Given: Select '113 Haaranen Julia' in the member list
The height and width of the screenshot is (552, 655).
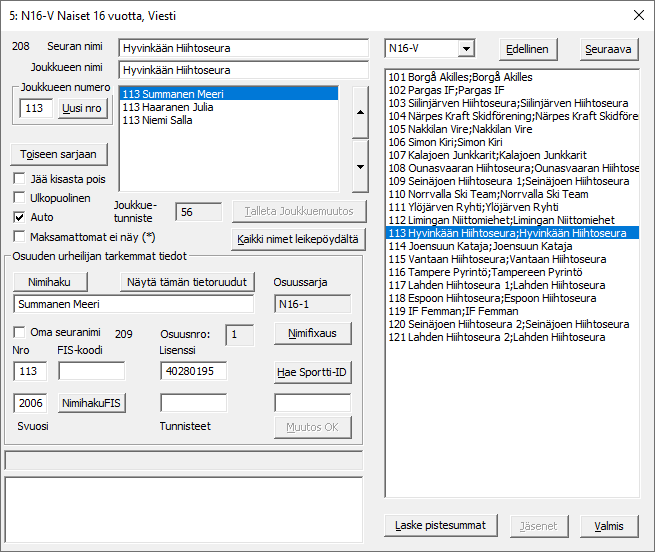Looking at the screenshot, I should (166, 107).
